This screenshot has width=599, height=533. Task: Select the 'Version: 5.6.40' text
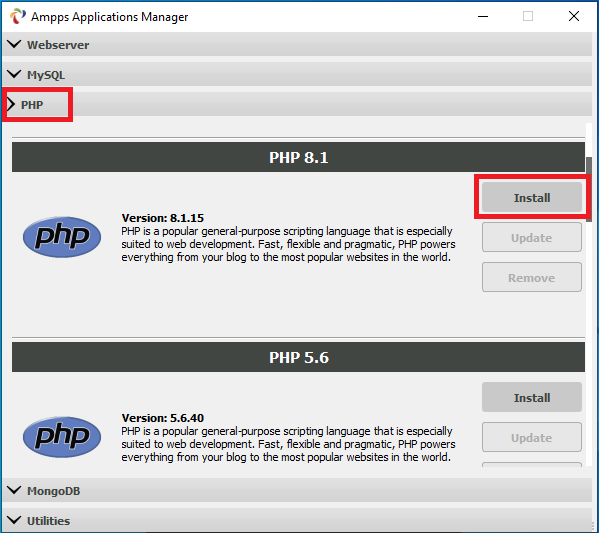(x=163, y=418)
